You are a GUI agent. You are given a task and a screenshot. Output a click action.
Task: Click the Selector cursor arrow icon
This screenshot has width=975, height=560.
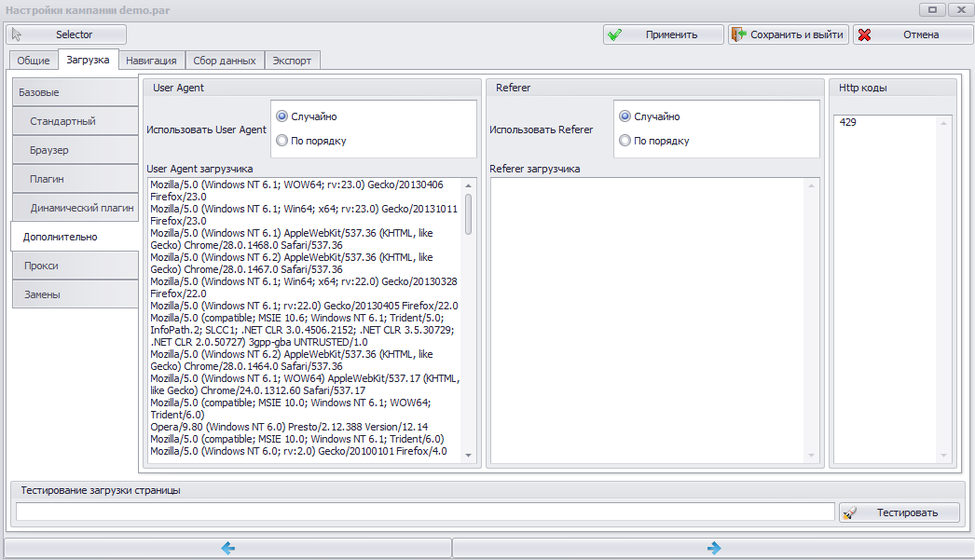coord(17,34)
